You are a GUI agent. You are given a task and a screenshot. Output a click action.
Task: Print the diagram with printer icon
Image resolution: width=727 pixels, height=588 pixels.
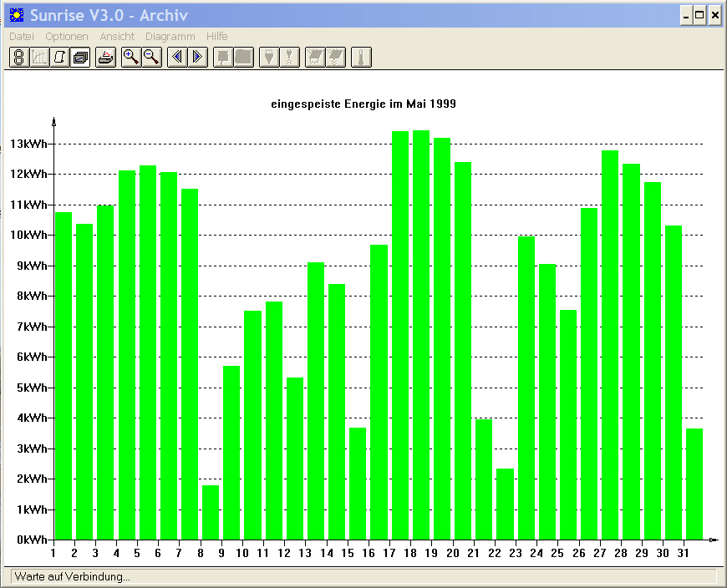[106, 58]
